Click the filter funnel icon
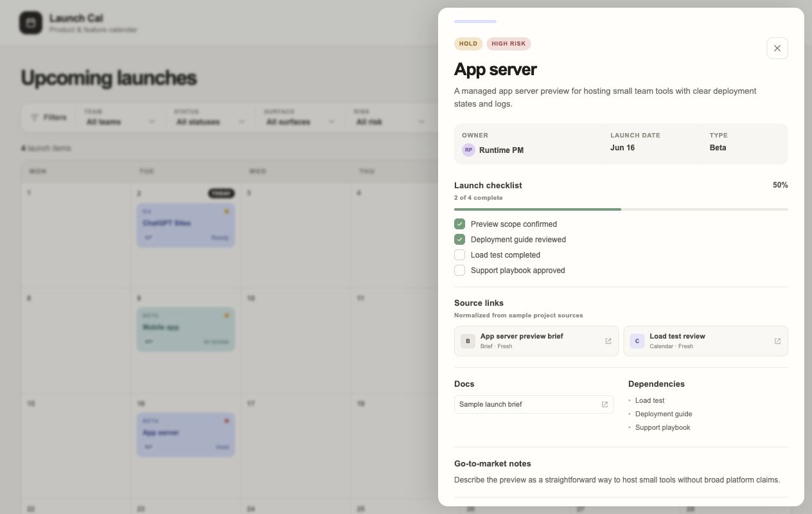The height and width of the screenshot is (514, 812). coord(35,118)
